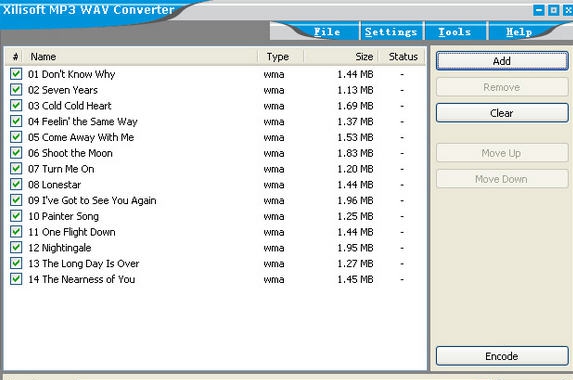Start conversion with Encode button
This screenshot has width=573, height=380.
502,356
